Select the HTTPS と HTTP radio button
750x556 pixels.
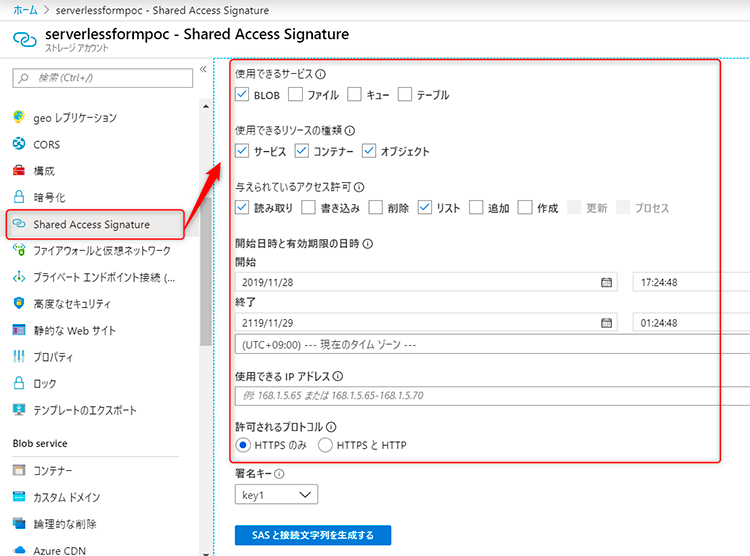click(325, 445)
